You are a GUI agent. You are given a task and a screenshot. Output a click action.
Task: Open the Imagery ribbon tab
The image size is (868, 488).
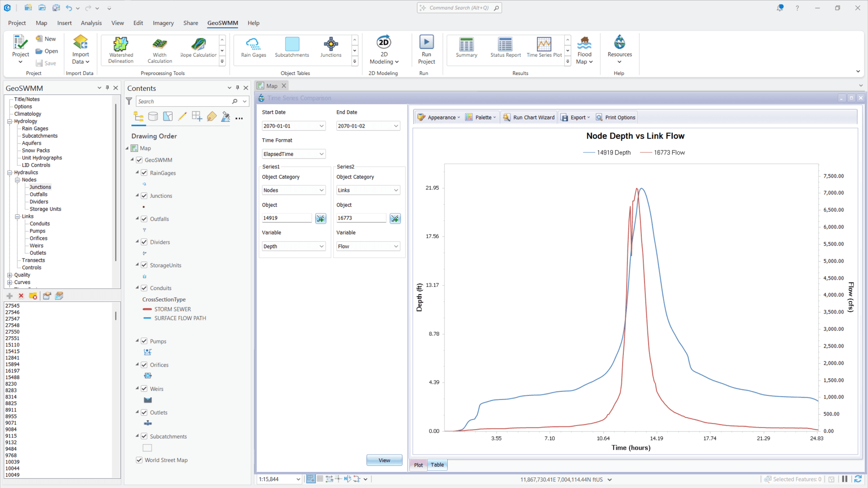(x=163, y=23)
